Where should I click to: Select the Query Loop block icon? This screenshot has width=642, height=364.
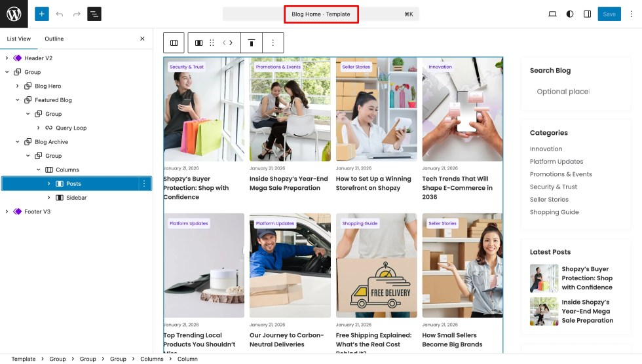pyautogui.click(x=48, y=128)
